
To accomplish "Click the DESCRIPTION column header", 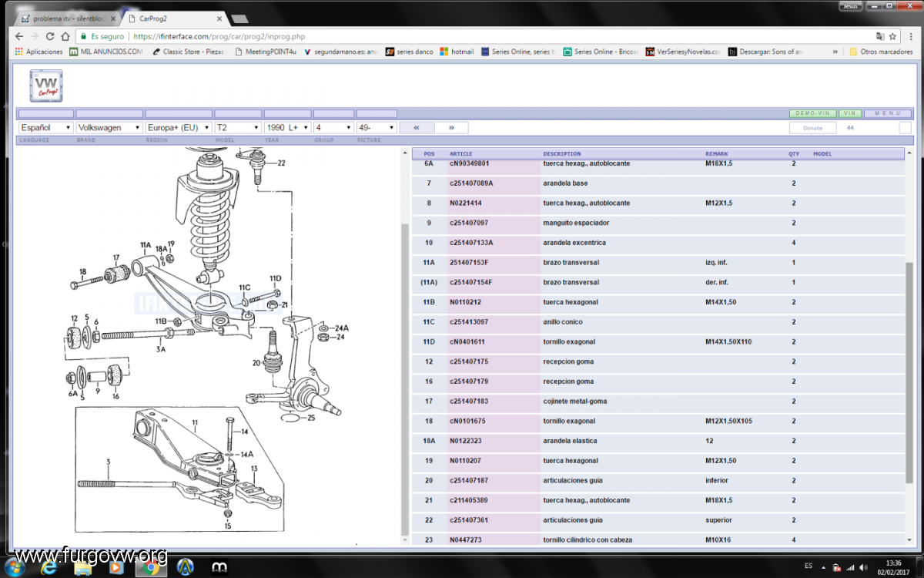I will [x=562, y=154].
